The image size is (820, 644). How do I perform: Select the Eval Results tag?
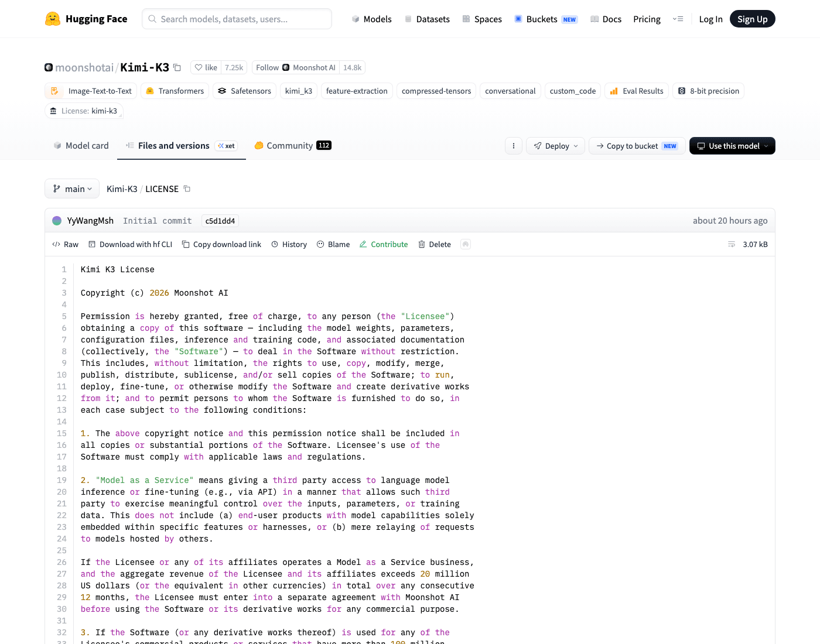(637, 91)
